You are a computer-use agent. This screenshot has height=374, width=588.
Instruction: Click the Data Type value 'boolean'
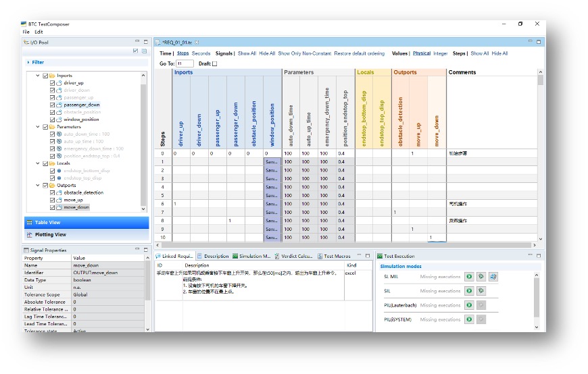click(82, 280)
